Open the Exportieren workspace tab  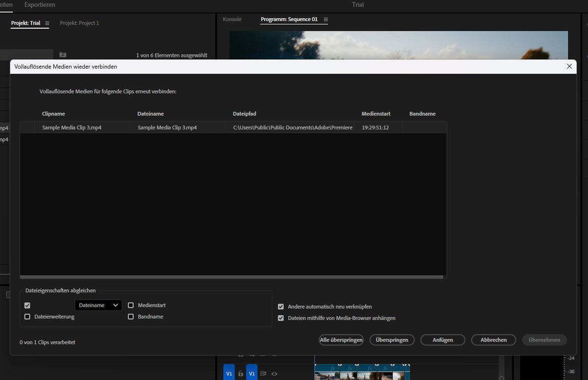[x=40, y=5]
